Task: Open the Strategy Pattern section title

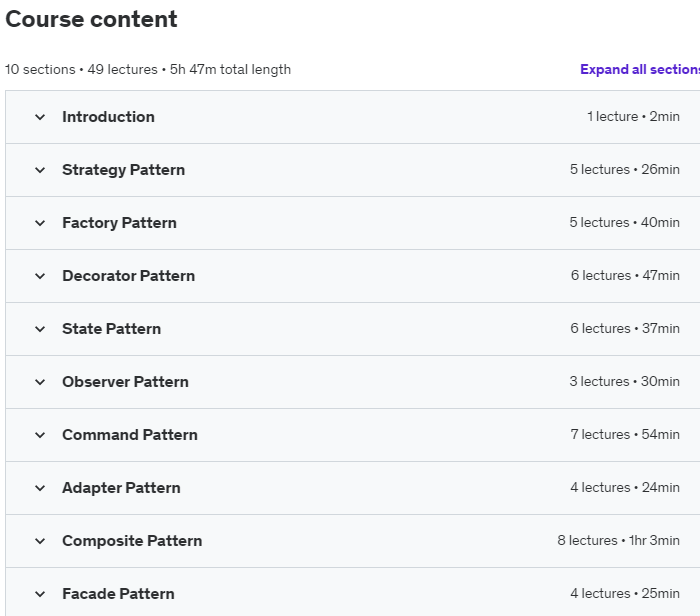Action: tap(124, 170)
